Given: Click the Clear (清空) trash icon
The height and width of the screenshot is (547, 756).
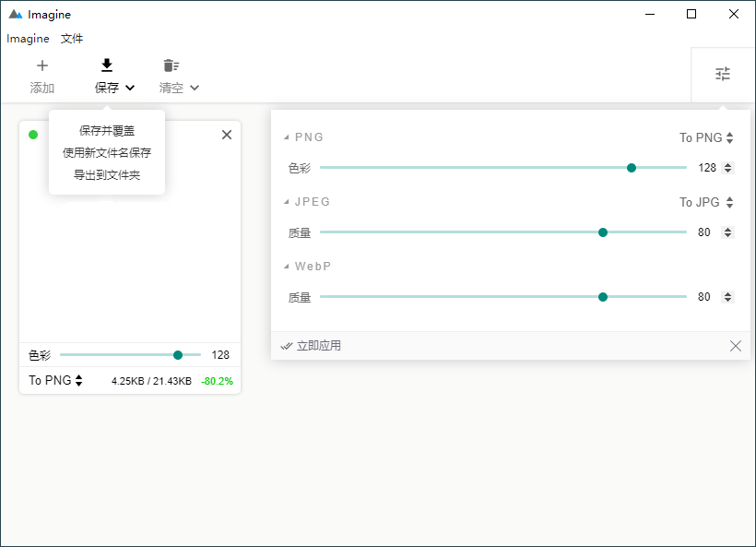Looking at the screenshot, I should tap(171, 65).
